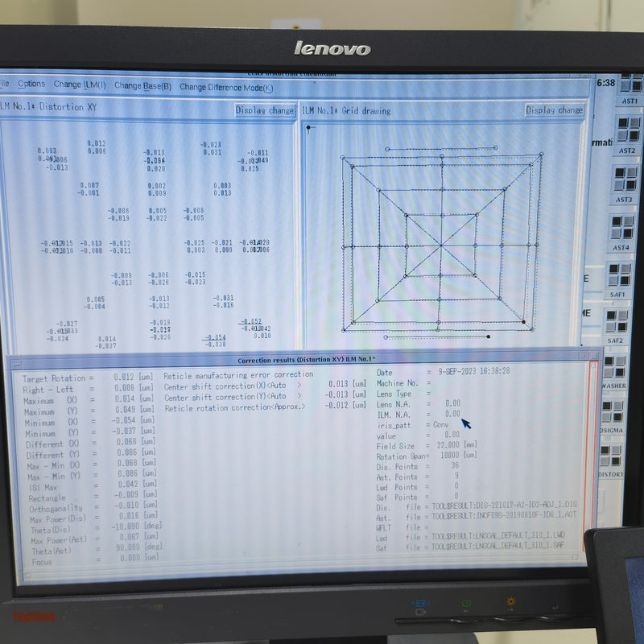
Task: Click Display change in Distortion XY pane
Action: [265, 110]
